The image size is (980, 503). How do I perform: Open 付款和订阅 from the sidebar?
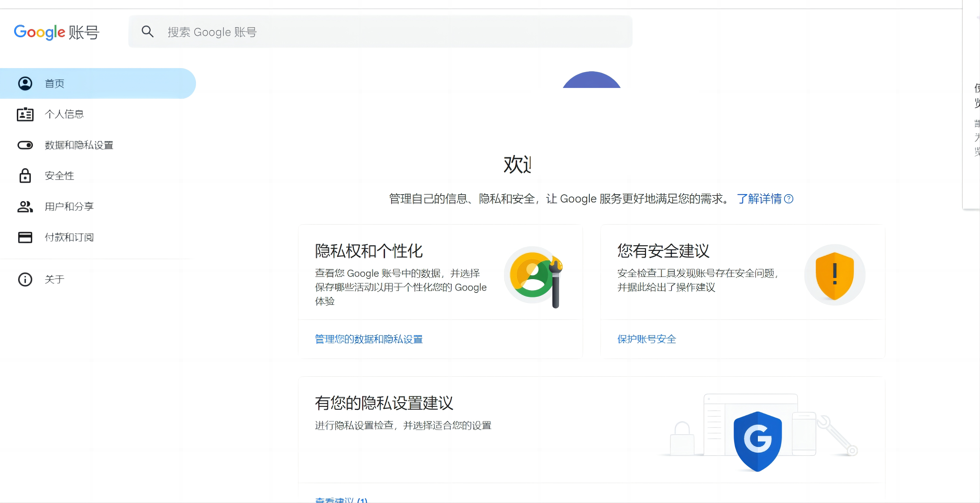click(69, 237)
